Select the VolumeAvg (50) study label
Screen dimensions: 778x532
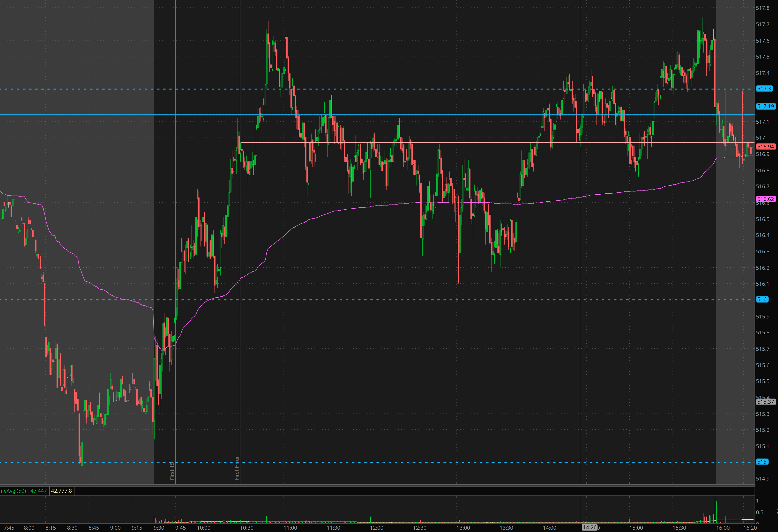click(x=13, y=491)
